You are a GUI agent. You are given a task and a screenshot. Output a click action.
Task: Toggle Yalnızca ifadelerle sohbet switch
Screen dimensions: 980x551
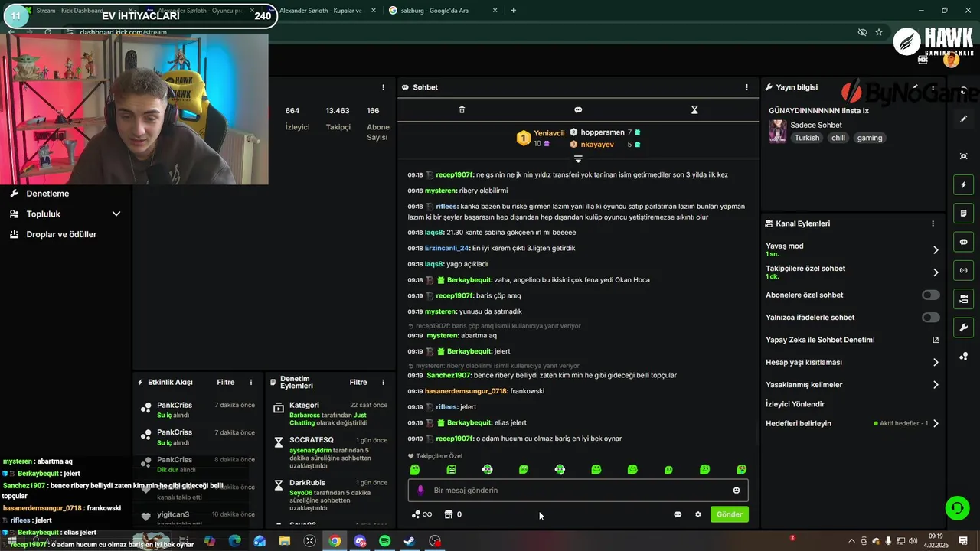coord(930,317)
